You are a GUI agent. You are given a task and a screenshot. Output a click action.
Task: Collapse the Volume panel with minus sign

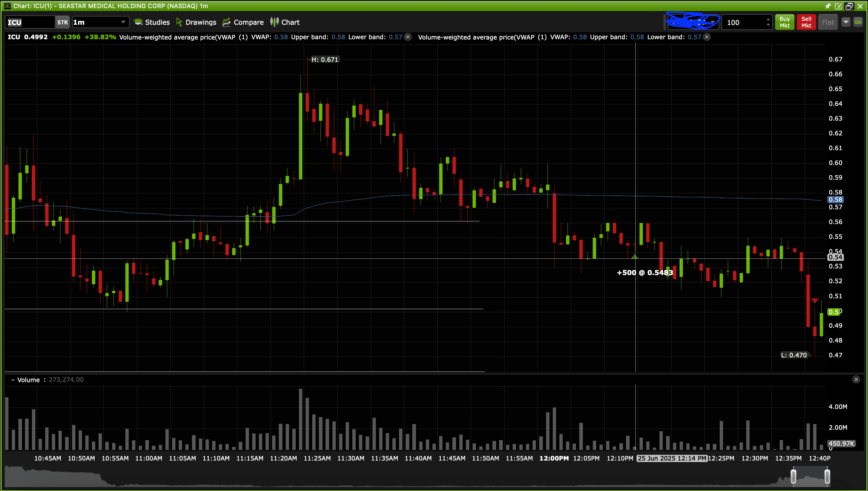click(x=13, y=380)
